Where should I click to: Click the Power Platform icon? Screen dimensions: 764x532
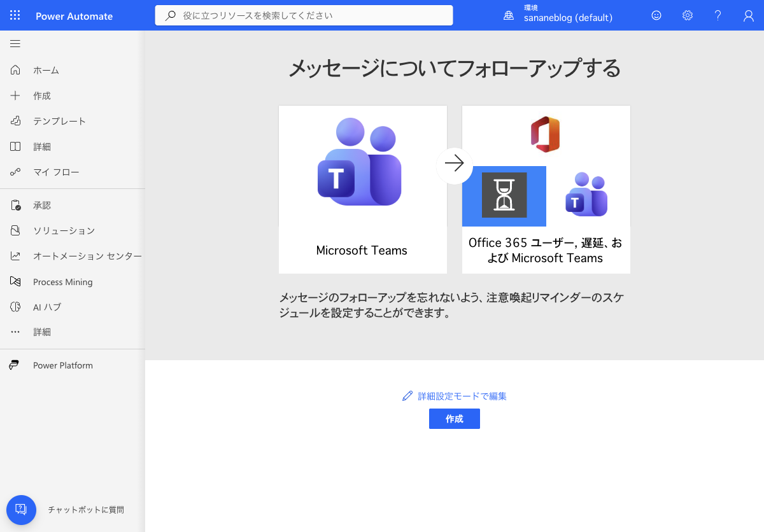click(x=14, y=365)
